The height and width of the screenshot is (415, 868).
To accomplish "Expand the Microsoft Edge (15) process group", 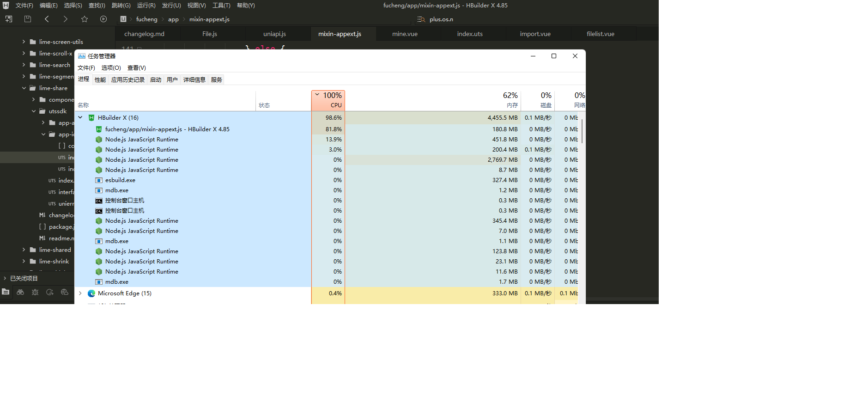I will pyautogui.click(x=80, y=293).
